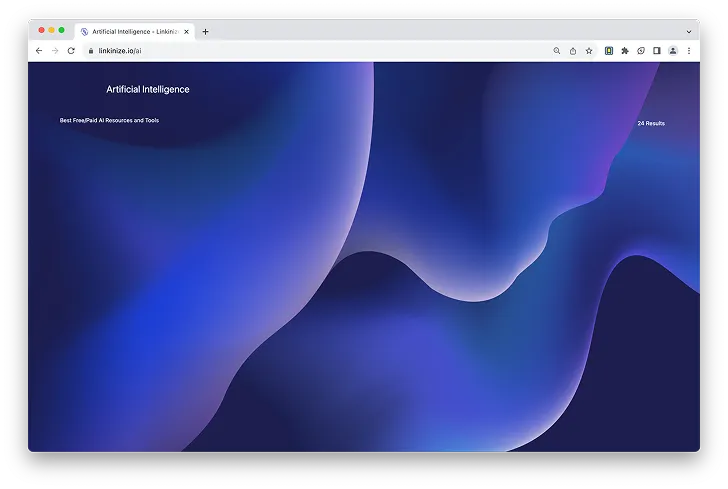728x489 pixels.
Task: Open the zoom magnifier icon in address bar
Action: (557, 51)
